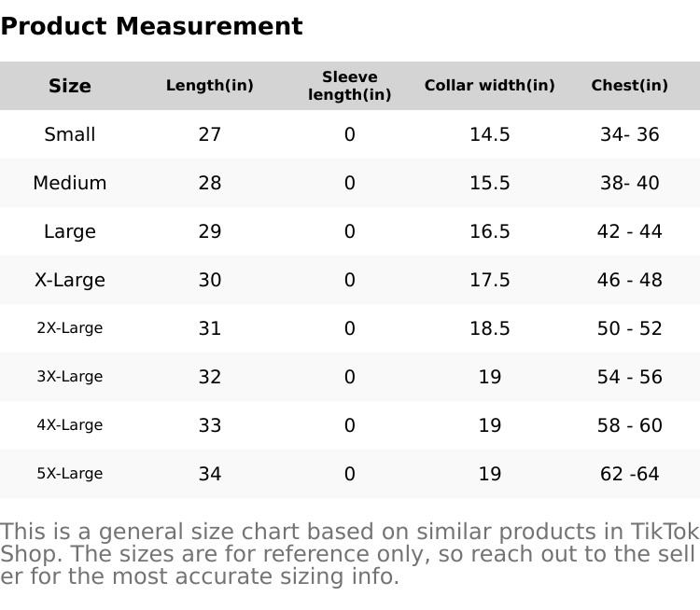The image size is (700, 610).
Task: Click the 14.5 collar width value
Action: (x=490, y=134)
